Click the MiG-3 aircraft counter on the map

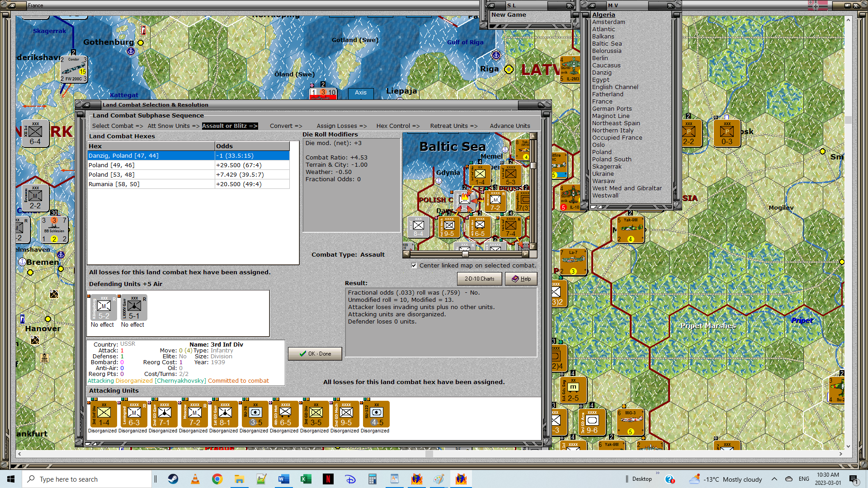coord(630,422)
